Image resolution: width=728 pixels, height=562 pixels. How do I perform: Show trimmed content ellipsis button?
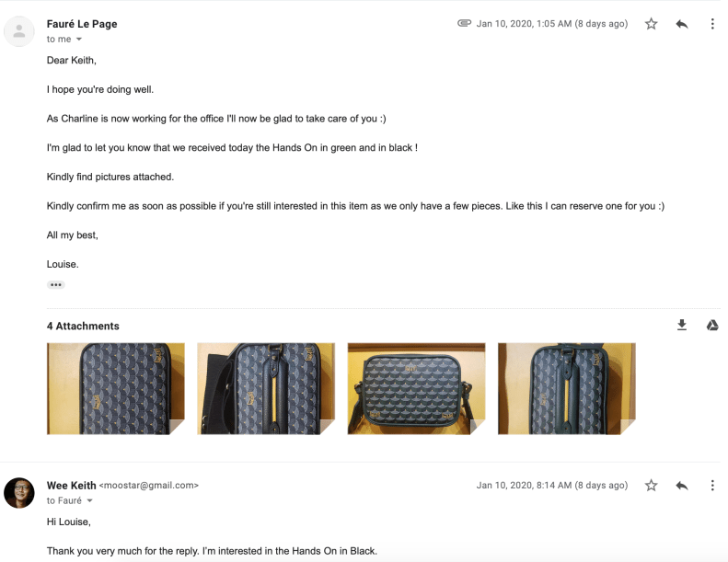56,285
